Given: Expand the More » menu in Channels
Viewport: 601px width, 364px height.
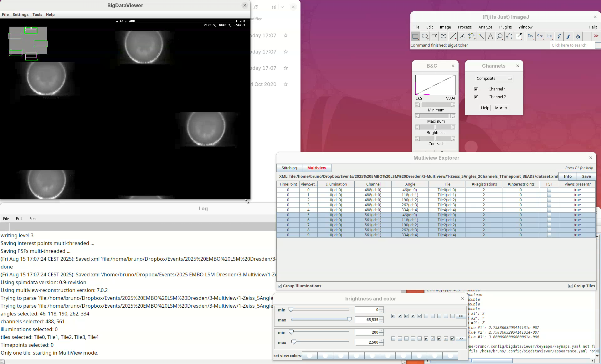Looking at the screenshot, I should 501,108.
